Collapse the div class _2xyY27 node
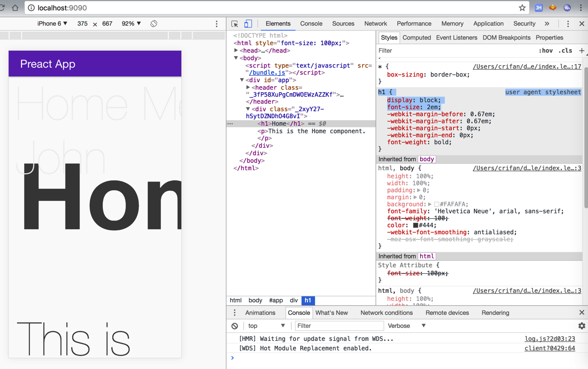 [x=248, y=109]
